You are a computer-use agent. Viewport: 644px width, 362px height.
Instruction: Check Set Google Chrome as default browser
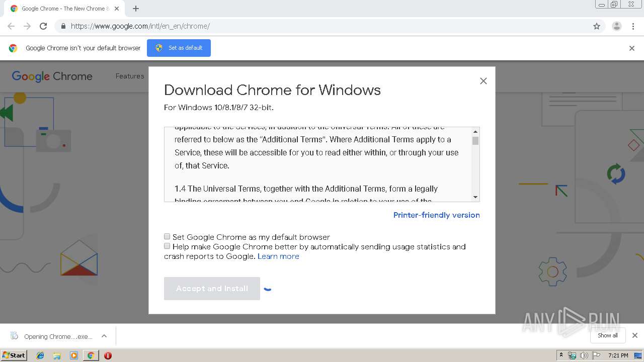(167, 236)
